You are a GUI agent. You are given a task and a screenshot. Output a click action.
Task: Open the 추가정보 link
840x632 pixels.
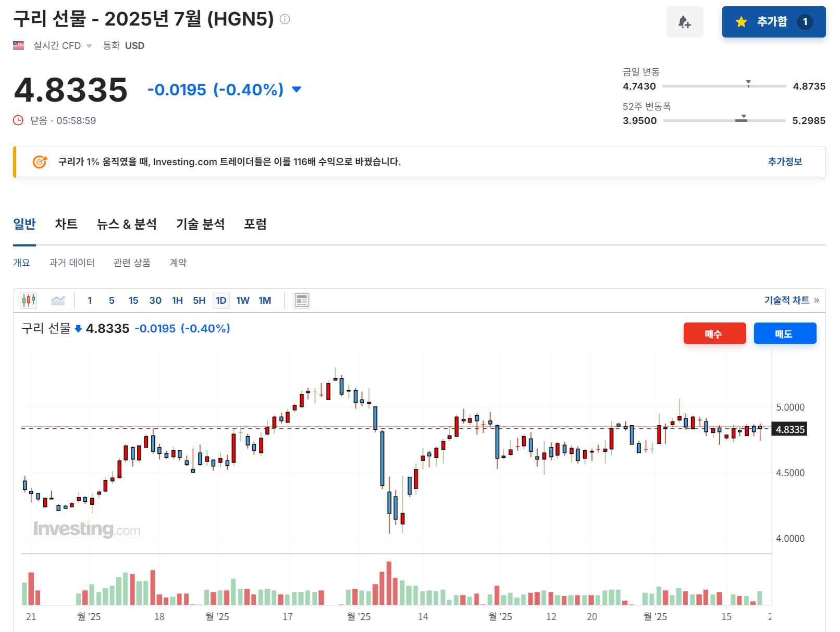[x=785, y=162]
